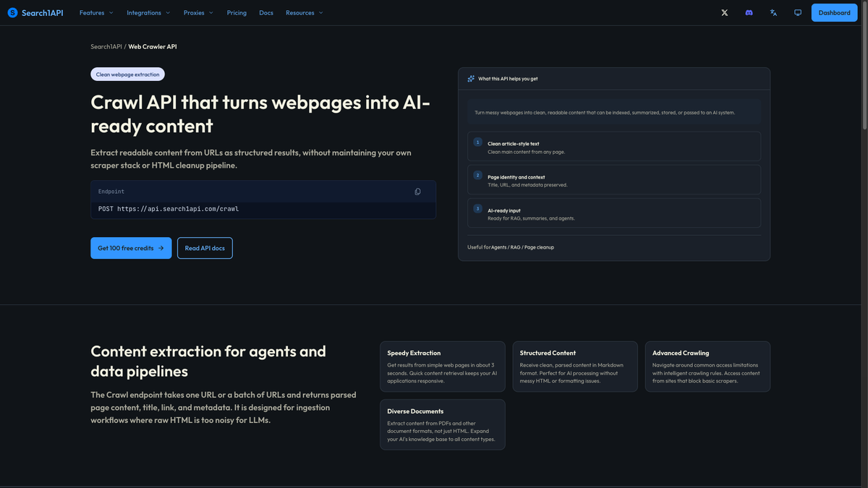The image size is (868, 488).
Task: Open the Docs page
Action: (x=266, y=12)
